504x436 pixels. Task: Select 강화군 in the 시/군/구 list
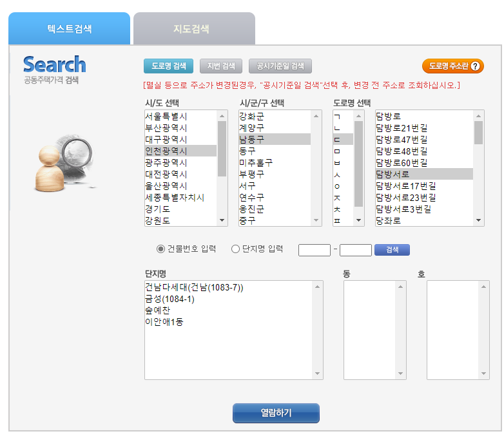coord(275,117)
